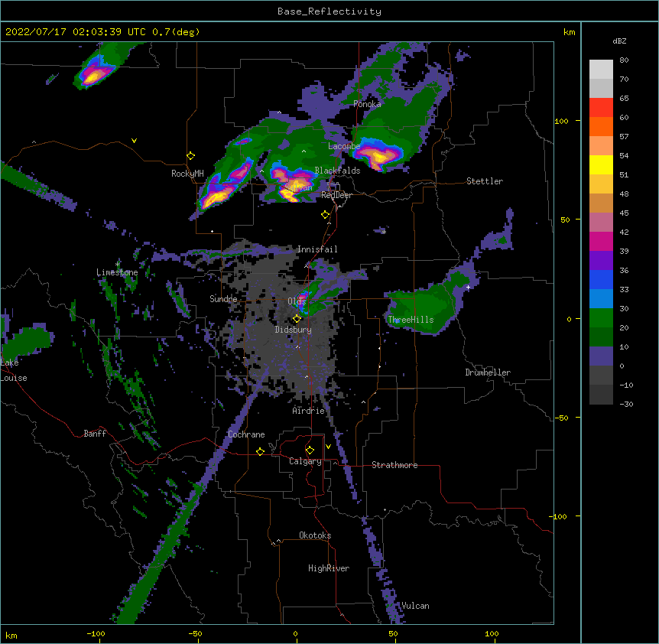Click the green echo over ThreeHills
This screenshot has width=659, height=644.
click(420, 309)
